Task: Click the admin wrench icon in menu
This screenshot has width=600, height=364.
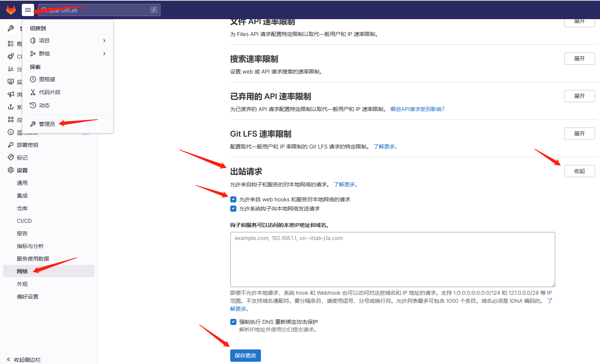Action: (x=33, y=124)
